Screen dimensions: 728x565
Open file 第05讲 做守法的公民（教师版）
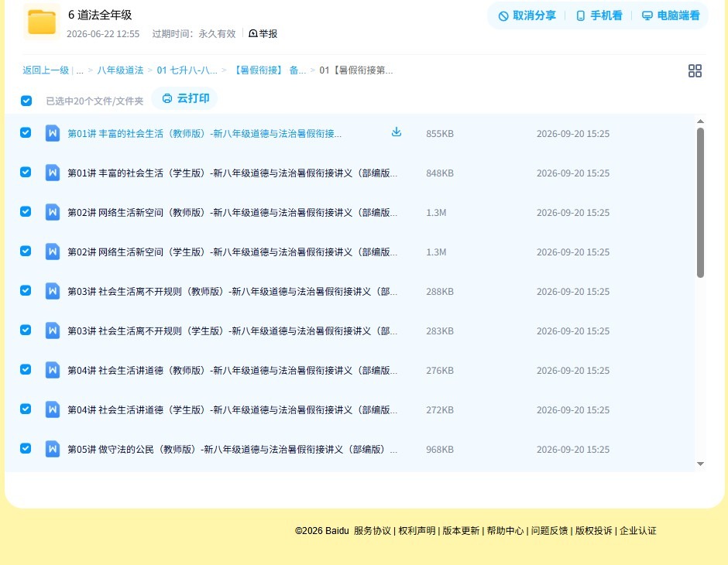[232, 449]
